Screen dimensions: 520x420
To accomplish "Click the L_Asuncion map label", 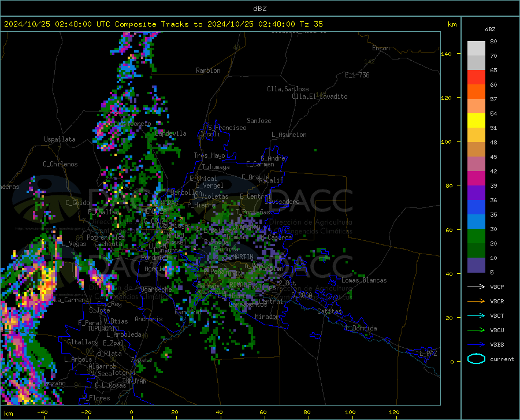I will [289, 135].
